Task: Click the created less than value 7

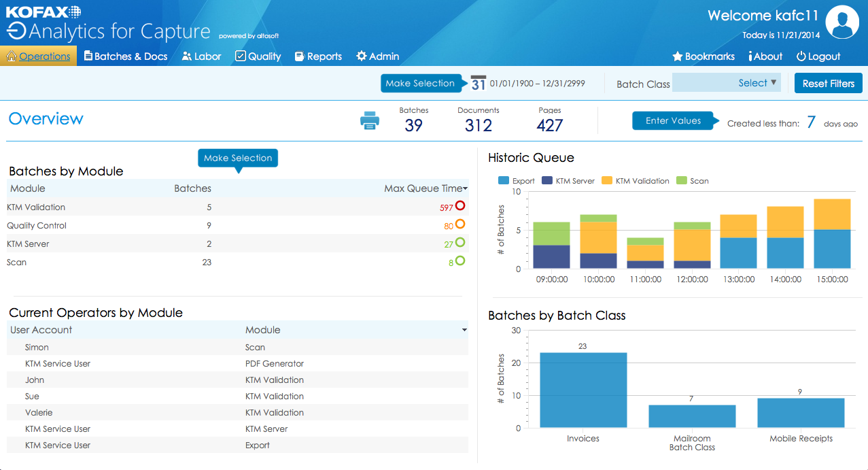Action: 811,122
